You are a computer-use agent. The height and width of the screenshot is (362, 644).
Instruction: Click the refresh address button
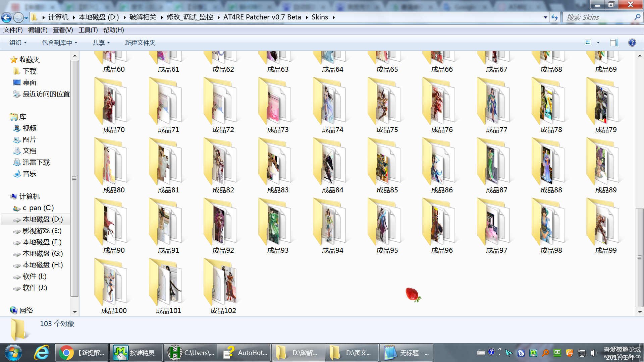pyautogui.click(x=554, y=17)
